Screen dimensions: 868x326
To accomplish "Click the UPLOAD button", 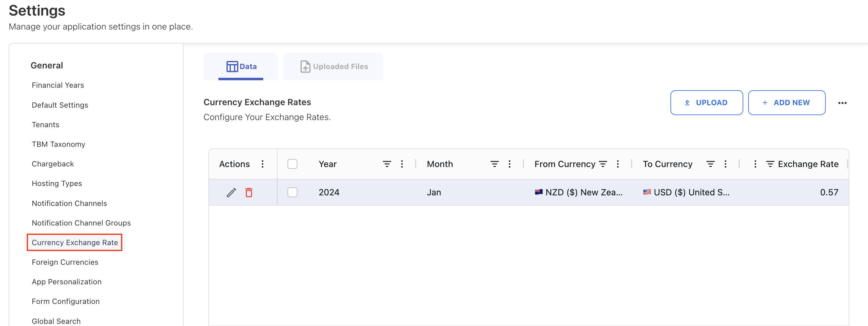I will point(706,103).
